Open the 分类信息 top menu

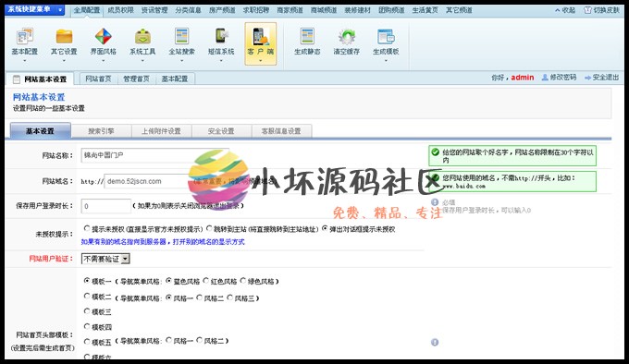188,10
